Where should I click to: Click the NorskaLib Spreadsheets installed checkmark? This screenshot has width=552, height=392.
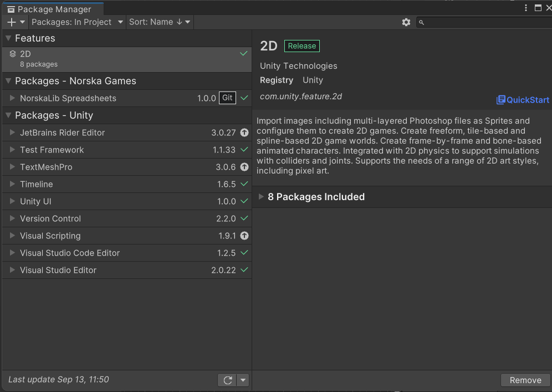coord(244,98)
